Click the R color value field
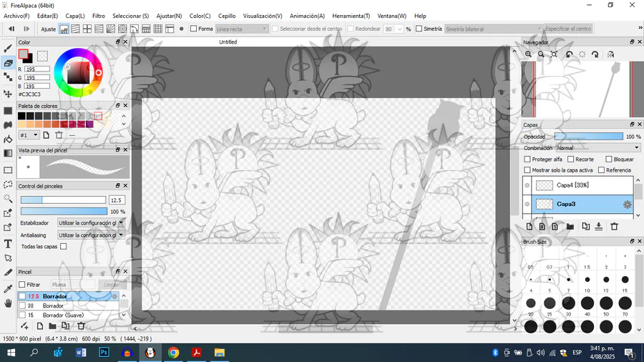The height and width of the screenshot is (362, 644). click(37, 69)
